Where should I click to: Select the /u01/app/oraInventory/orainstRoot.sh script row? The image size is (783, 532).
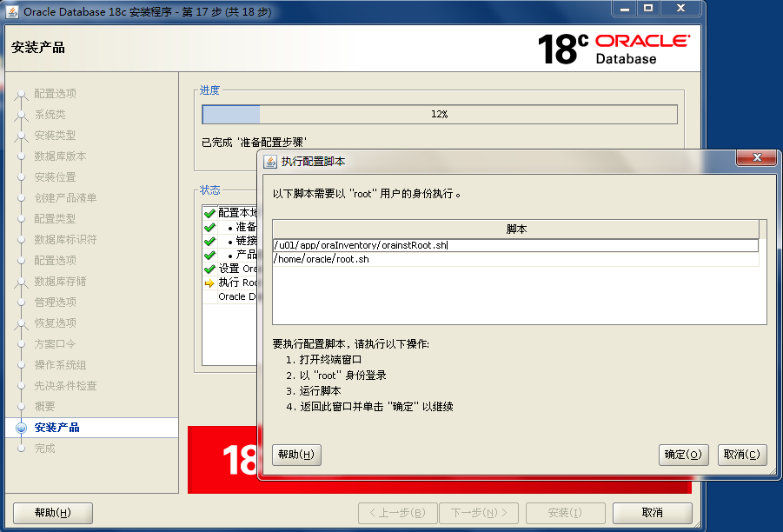coord(515,245)
